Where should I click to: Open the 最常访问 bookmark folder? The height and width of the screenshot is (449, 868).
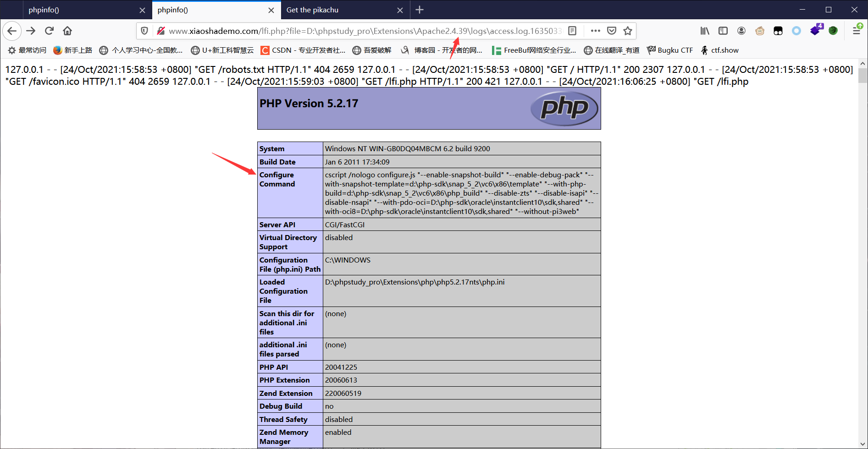click(27, 50)
